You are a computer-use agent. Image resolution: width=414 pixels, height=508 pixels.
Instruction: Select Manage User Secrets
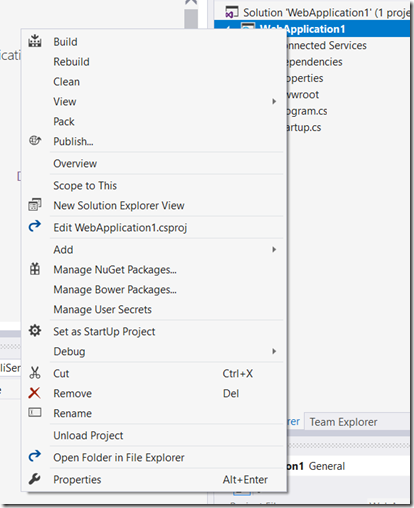[153, 310]
